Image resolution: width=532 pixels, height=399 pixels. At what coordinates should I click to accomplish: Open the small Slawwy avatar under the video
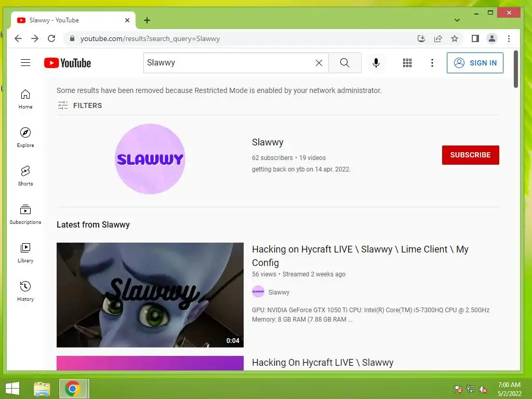click(x=258, y=291)
